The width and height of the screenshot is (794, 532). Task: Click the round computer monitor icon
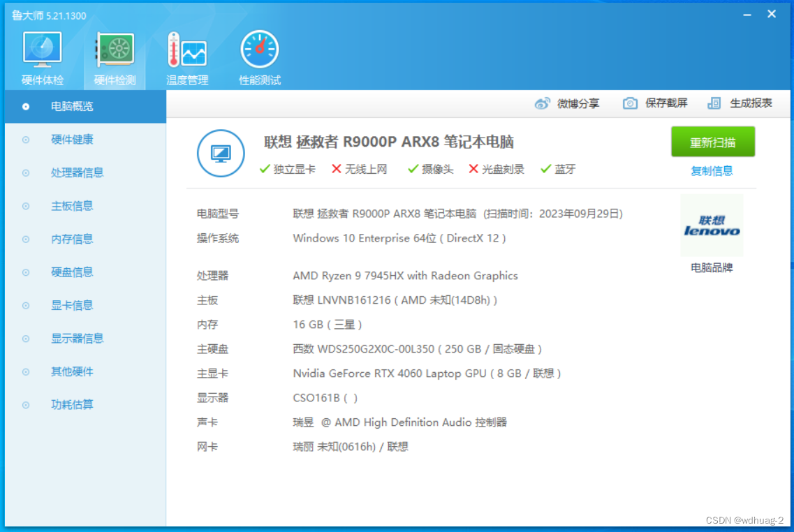[221, 154]
